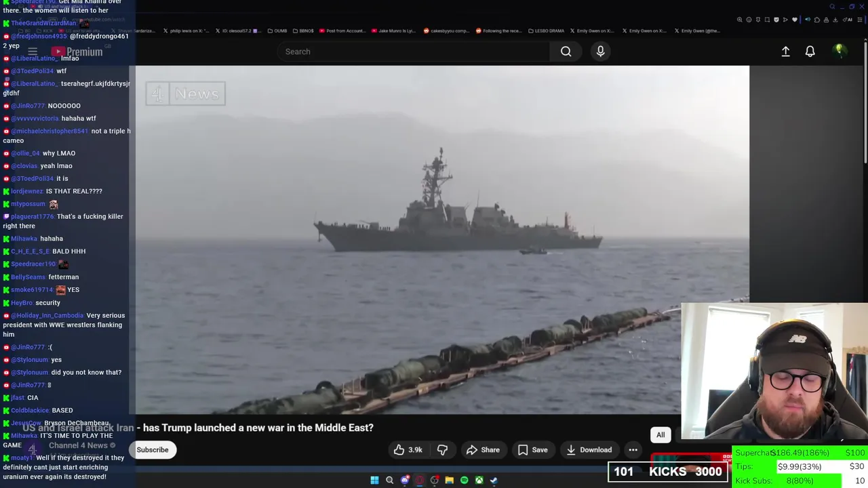Open 'Post from Account' bookmark
This screenshot has width=868, height=488.
[342, 30]
